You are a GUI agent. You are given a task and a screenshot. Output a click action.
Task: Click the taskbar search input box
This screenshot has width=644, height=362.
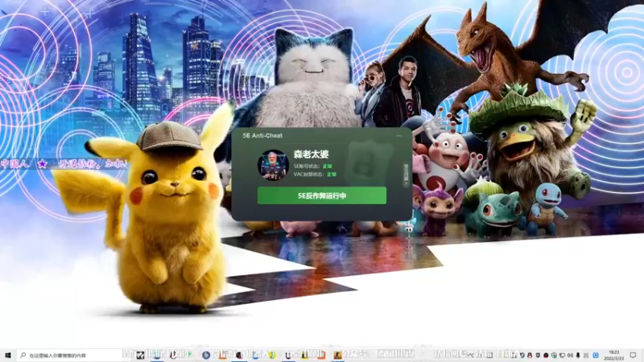coord(70,355)
